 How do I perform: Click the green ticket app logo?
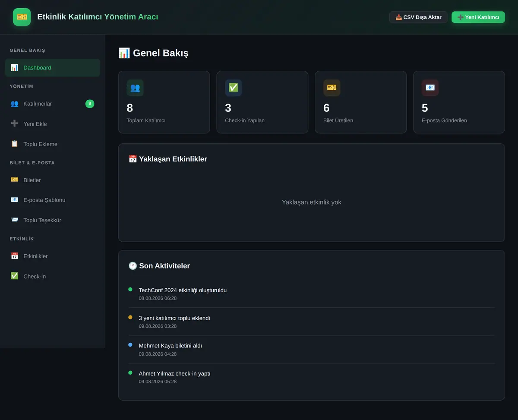[22, 17]
